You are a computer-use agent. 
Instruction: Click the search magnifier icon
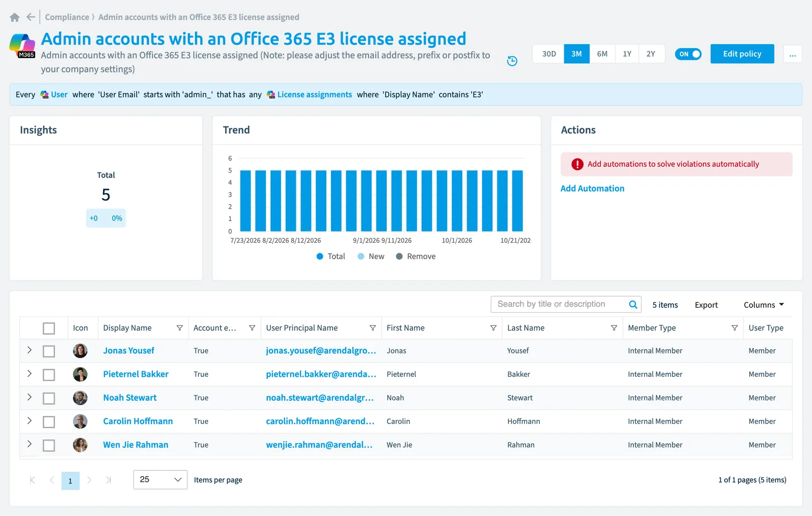click(633, 305)
